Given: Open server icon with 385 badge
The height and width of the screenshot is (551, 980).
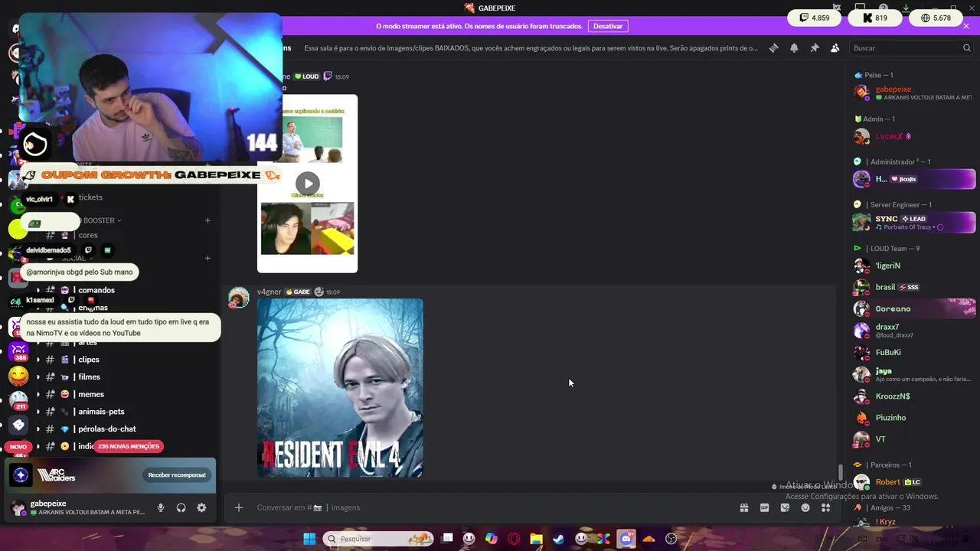Looking at the screenshot, I should [x=19, y=352].
